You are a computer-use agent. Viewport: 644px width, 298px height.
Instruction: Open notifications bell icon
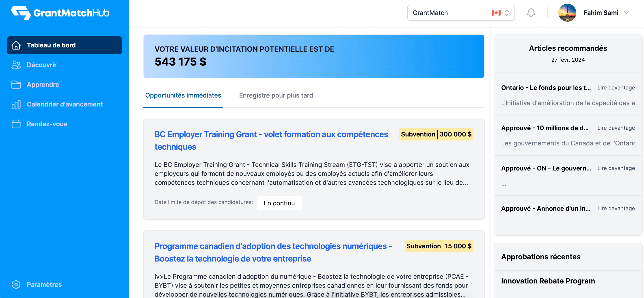[x=531, y=13]
